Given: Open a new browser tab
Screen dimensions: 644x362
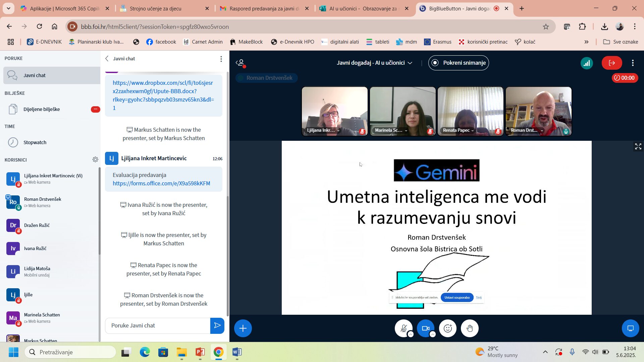Looking at the screenshot, I should [x=522, y=9].
